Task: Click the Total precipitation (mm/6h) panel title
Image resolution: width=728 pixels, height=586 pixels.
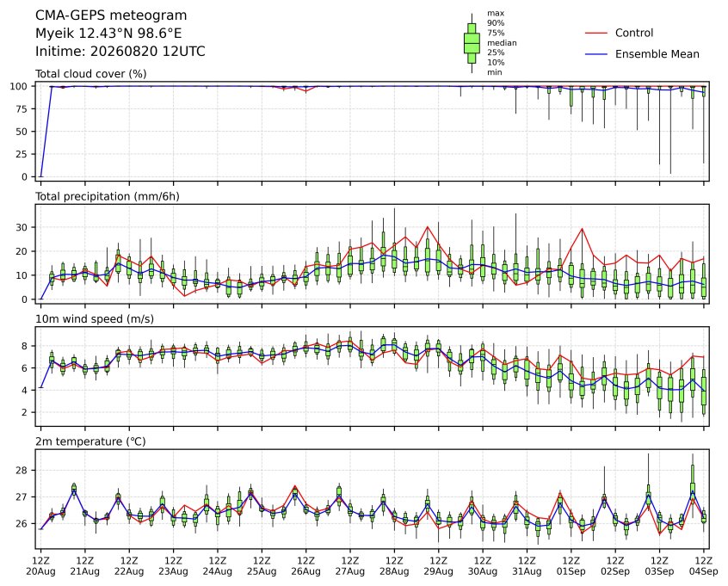Action: pos(108,196)
